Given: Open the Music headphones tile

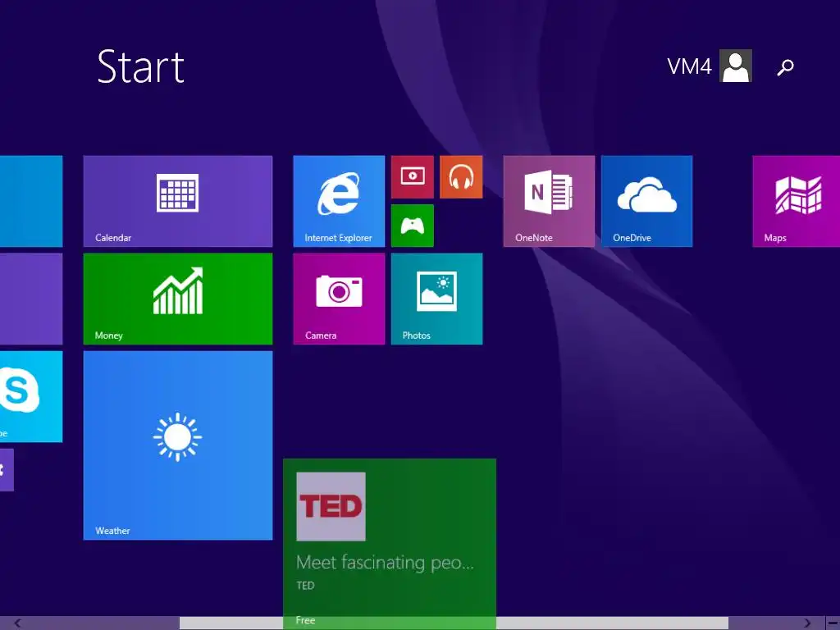Looking at the screenshot, I should (461, 177).
